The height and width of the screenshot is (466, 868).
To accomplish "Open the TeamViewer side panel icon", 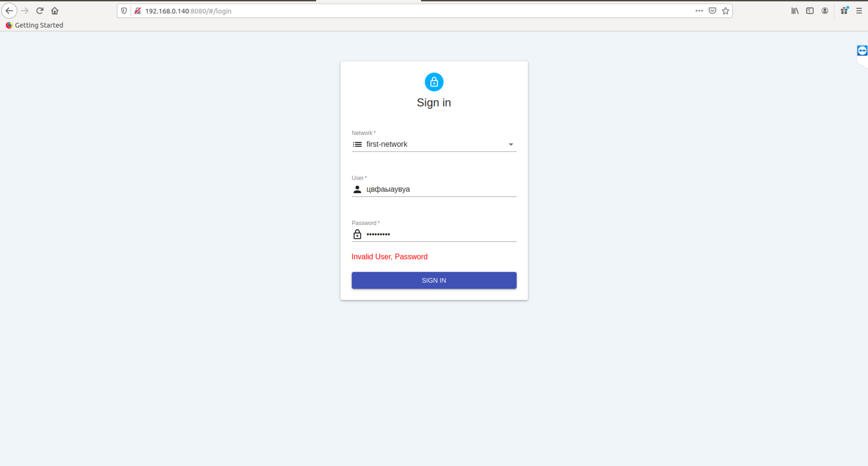I will (x=862, y=51).
